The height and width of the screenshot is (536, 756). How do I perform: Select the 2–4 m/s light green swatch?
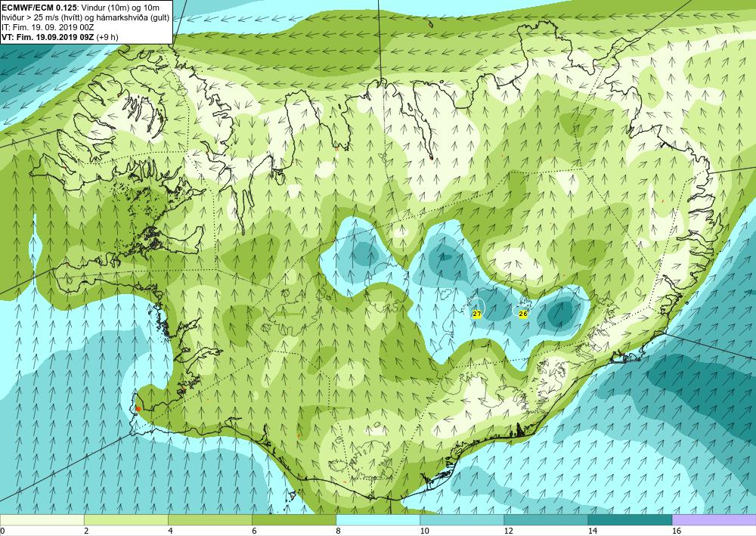tap(125, 519)
